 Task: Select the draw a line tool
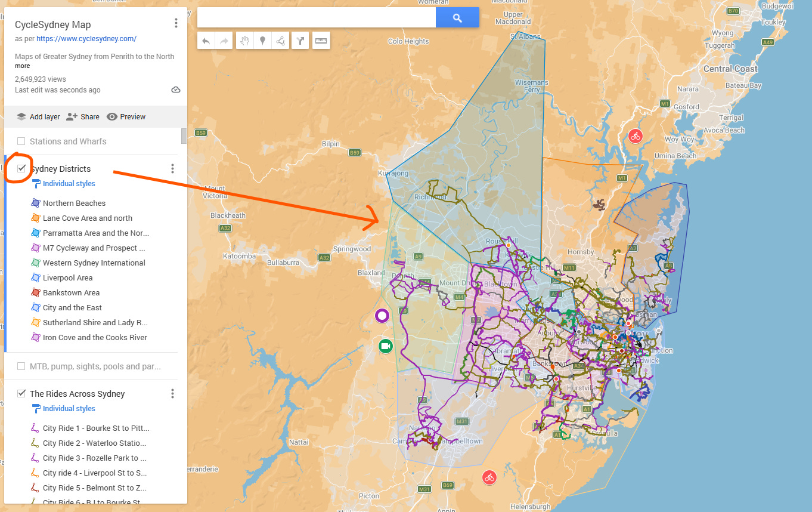pos(280,41)
